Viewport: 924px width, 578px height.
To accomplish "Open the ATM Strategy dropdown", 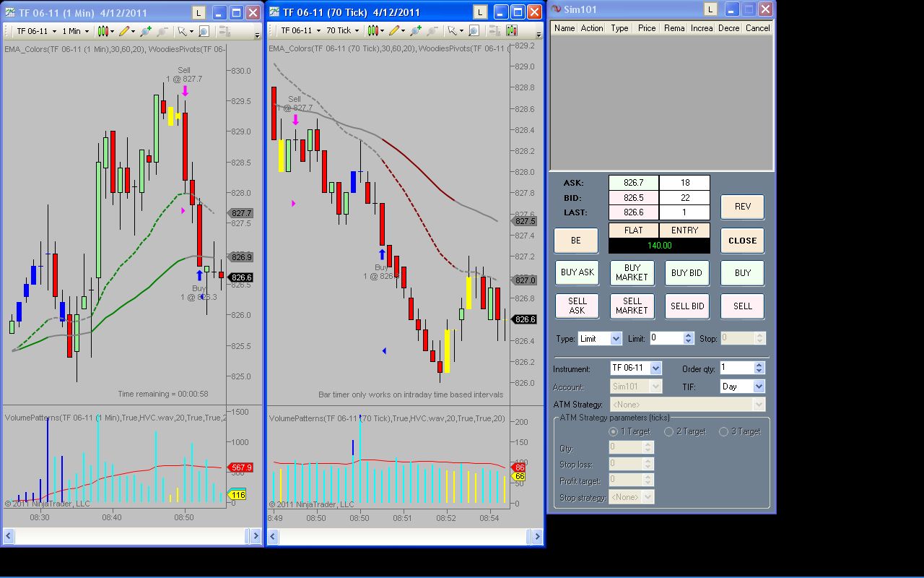I will pyautogui.click(x=687, y=405).
